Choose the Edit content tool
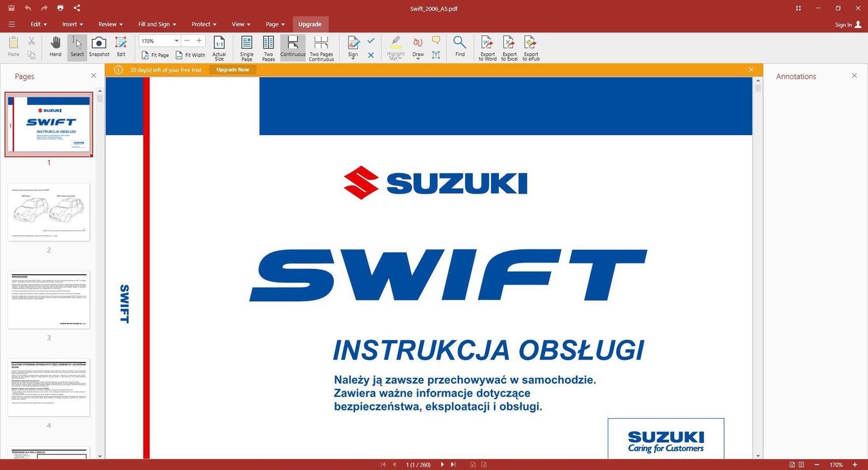This screenshot has width=868, height=470. 121,47
